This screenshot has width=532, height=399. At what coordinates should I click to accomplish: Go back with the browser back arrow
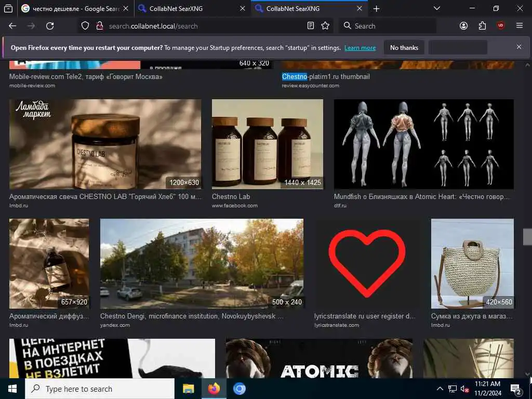click(12, 26)
